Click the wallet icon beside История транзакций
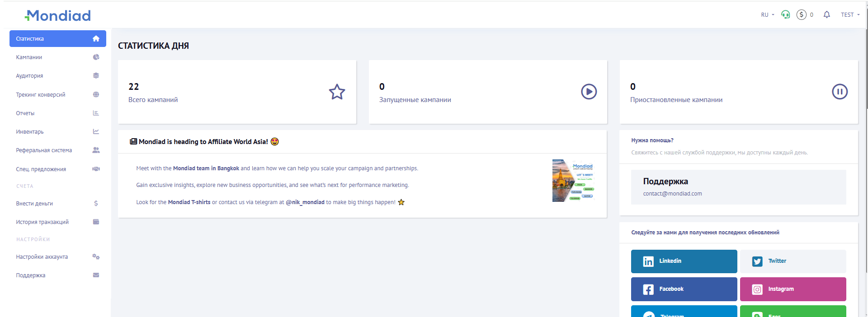 click(x=96, y=222)
